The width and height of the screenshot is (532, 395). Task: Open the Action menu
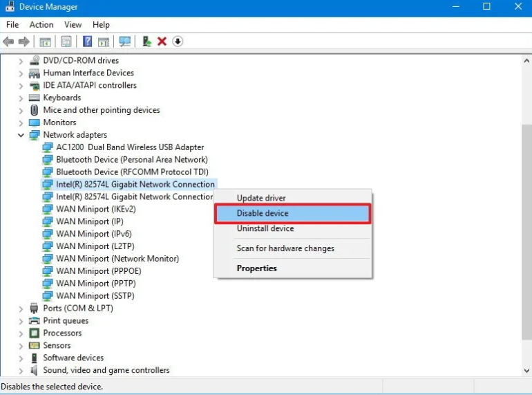pyautogui.click(x=41, y=25)
